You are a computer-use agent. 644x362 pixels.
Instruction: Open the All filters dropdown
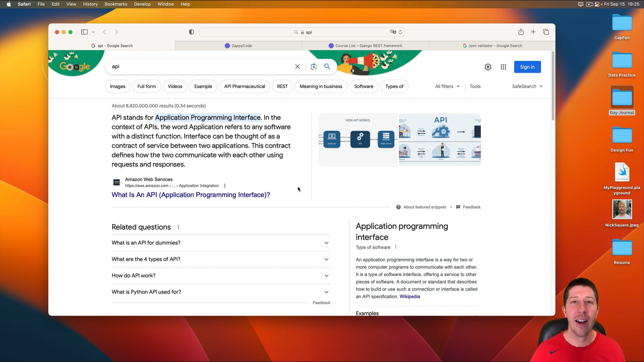tap(447, 86)
